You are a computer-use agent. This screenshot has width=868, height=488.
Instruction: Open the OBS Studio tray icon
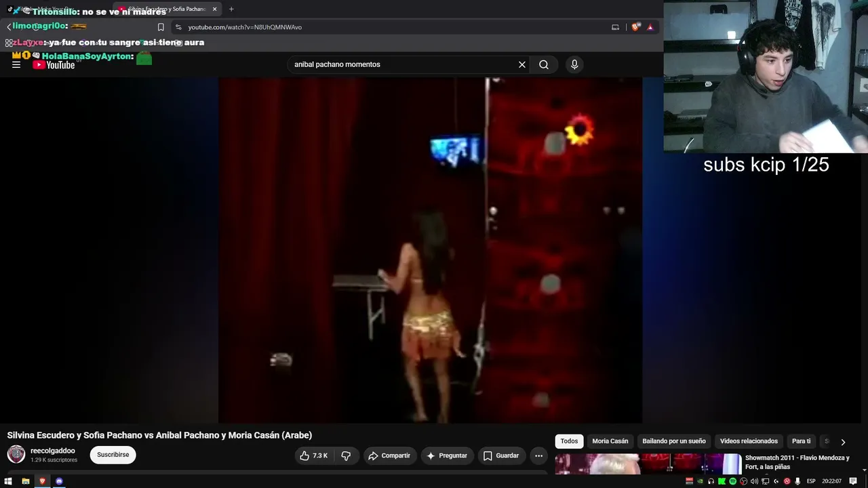pos(744,481)
